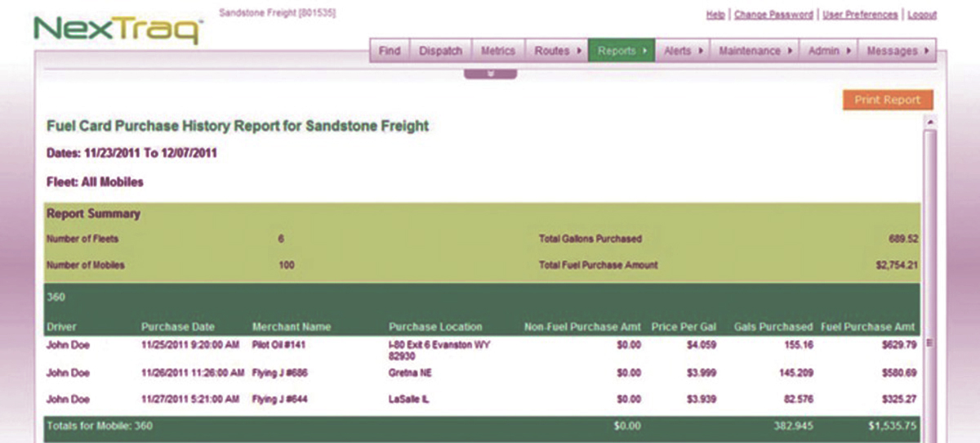Collapse the header using the handle below the tabs
The height and width of the screenshot is (443, 980).
click(490, 74)
